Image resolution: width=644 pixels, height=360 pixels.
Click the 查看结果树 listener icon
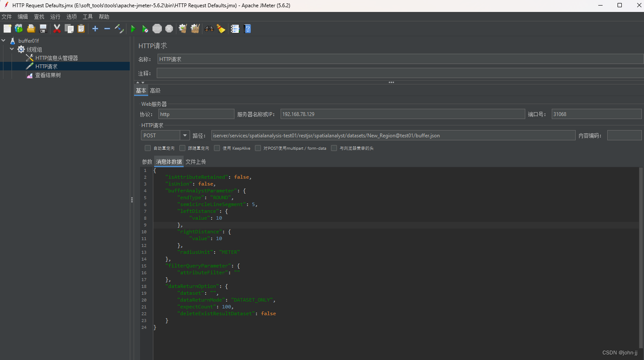coord(29,75)
